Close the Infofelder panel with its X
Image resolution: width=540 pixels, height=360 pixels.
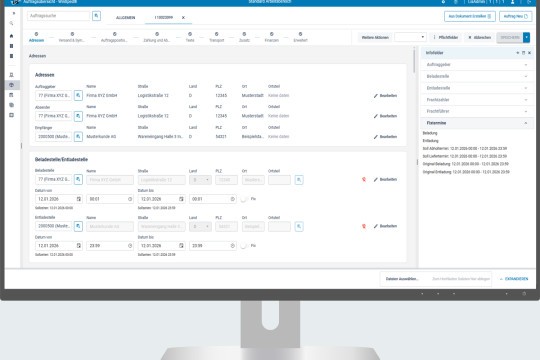point(529,53)
